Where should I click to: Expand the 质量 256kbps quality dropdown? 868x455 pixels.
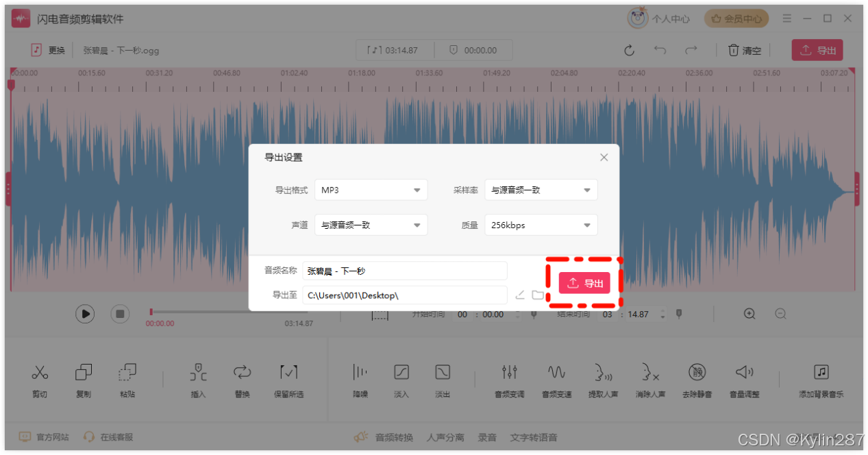pos(541,225)
